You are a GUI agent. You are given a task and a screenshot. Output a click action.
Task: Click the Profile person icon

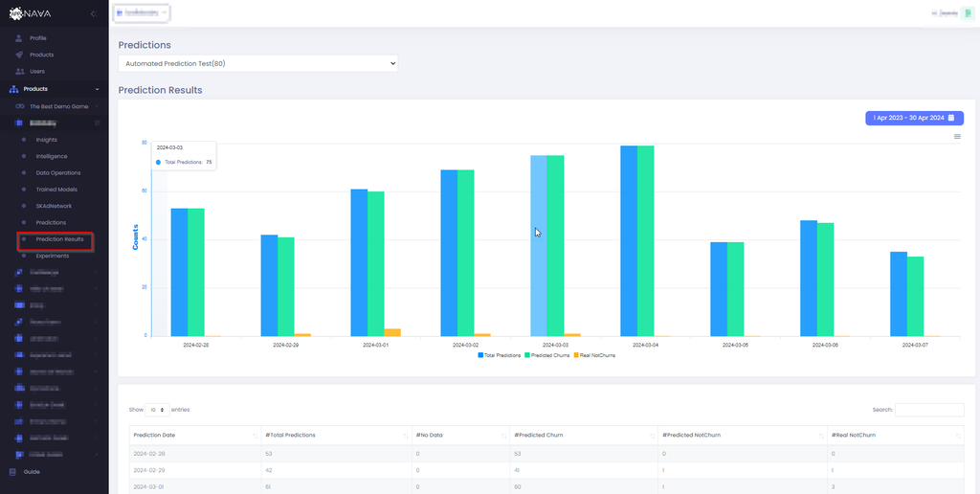click(19, 38)
